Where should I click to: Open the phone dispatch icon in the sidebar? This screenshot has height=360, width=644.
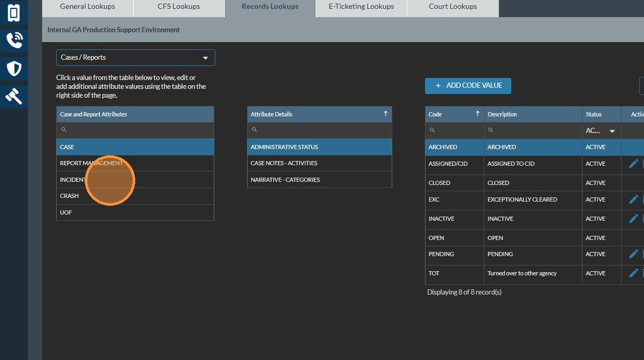click(x=14, y=40)
